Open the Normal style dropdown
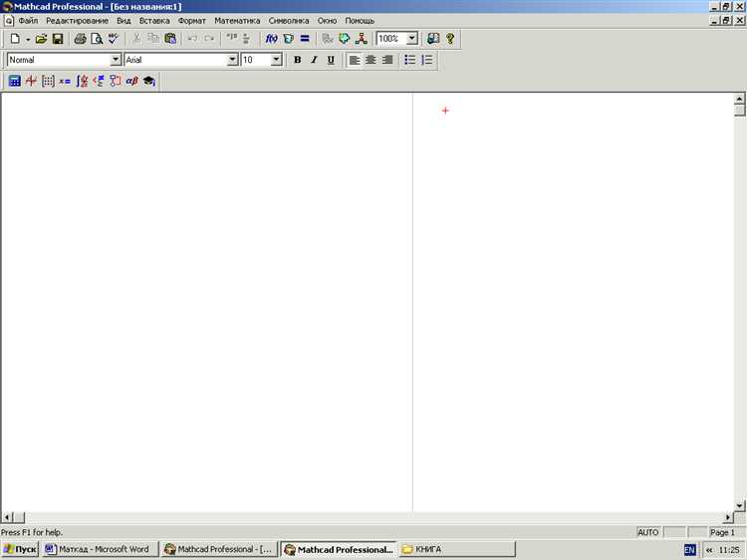The height and width of the screenshot is (560, 747). 116,60
